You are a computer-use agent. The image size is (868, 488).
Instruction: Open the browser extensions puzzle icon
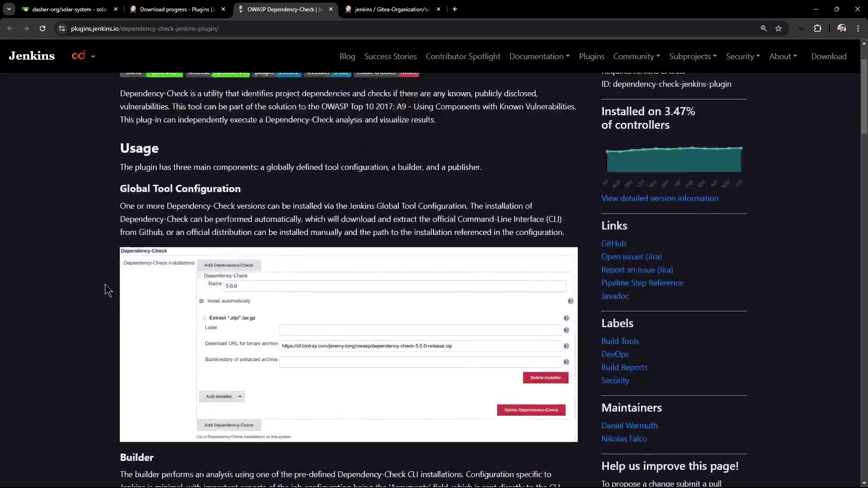pos(817,28)
